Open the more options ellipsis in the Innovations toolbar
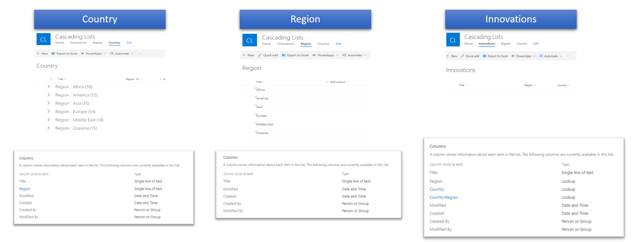This screenshot has width=644, height=242. pos(568,56)
